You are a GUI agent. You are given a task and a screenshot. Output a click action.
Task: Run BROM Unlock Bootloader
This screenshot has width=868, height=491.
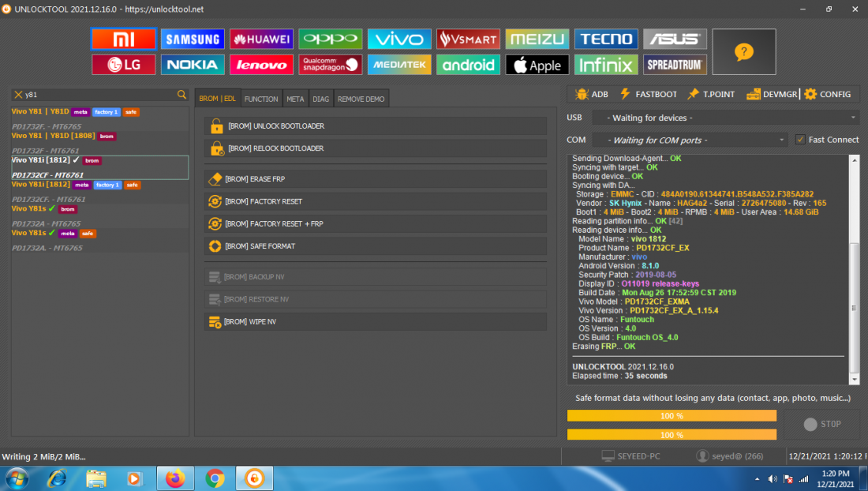[376, 126]
